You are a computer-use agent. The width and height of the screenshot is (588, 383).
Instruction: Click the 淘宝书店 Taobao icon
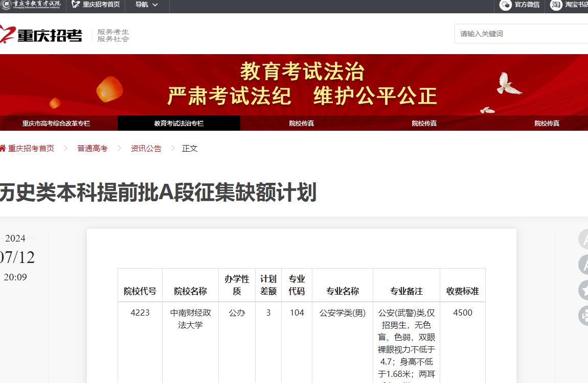556,5
